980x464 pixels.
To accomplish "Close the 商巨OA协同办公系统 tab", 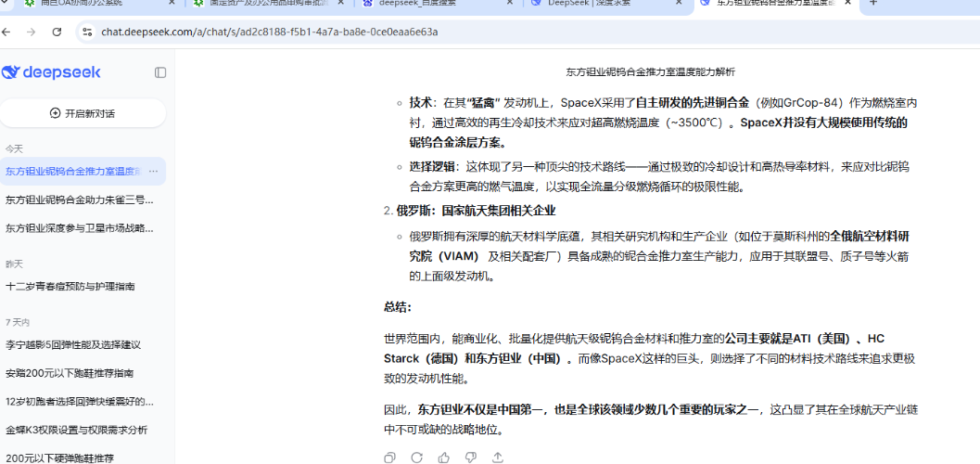I will click(x=172, y=3).
